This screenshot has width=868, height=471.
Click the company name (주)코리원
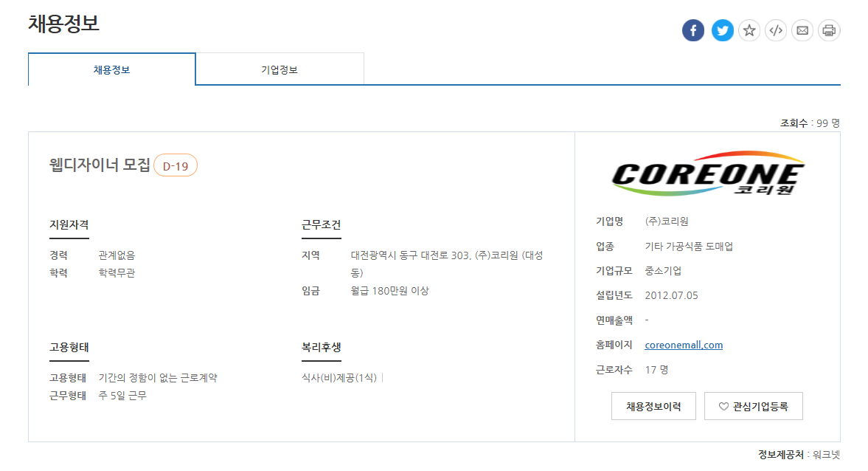coord(667,221)
